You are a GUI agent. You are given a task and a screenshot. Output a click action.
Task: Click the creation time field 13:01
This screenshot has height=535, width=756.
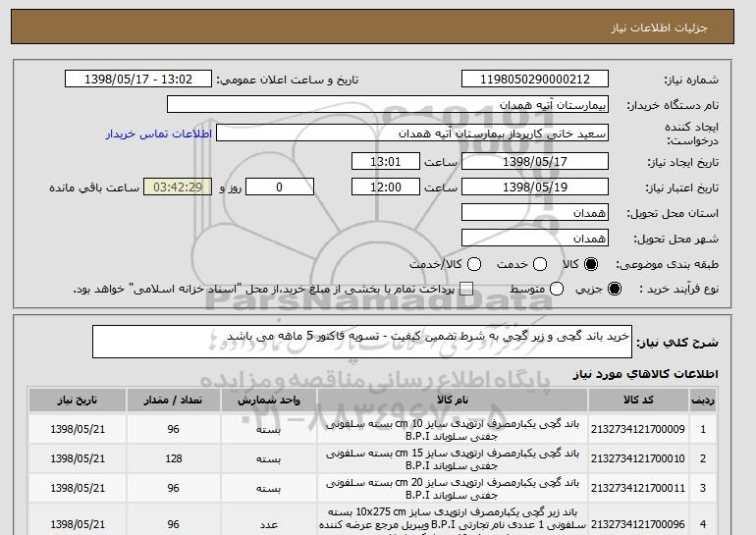(x=386, y=161)
